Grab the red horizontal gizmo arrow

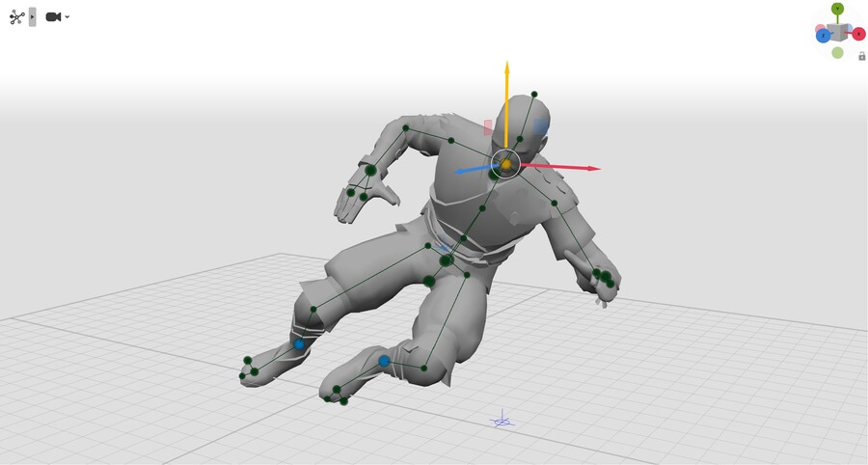pos(559,167)
